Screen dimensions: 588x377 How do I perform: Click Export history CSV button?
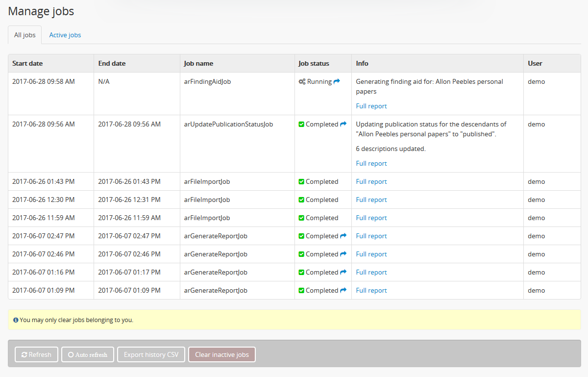(x=151, y=354)
